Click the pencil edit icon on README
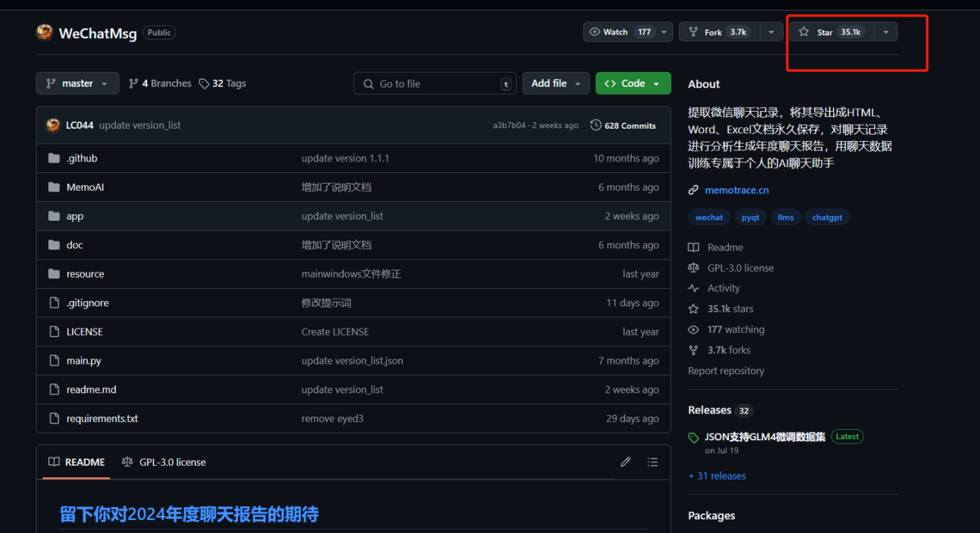 point(626,462)
